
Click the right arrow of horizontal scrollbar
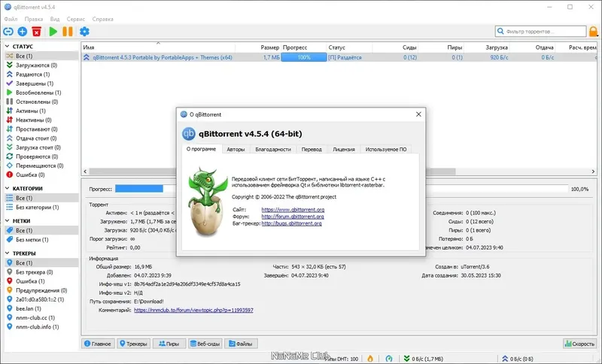(x=593, y=171)
